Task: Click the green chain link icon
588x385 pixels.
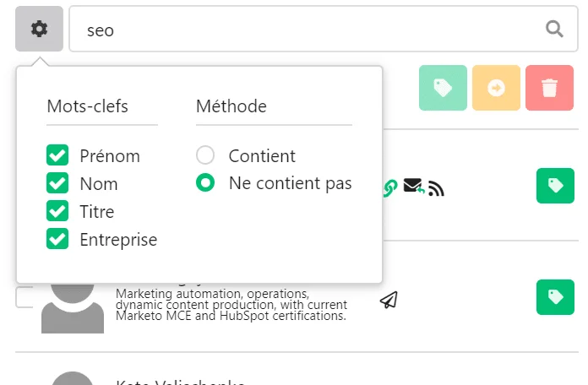Action: [x=390, y=187]
